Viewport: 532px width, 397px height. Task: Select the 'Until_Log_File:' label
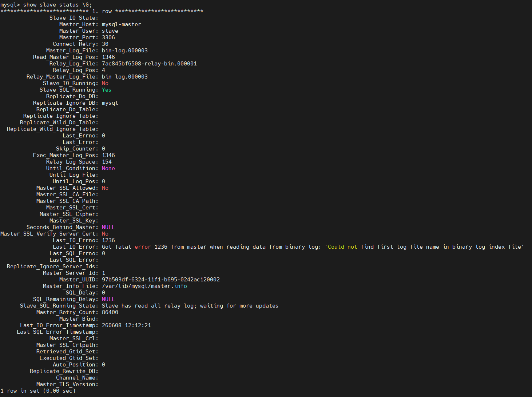click(x=74, y=175)
